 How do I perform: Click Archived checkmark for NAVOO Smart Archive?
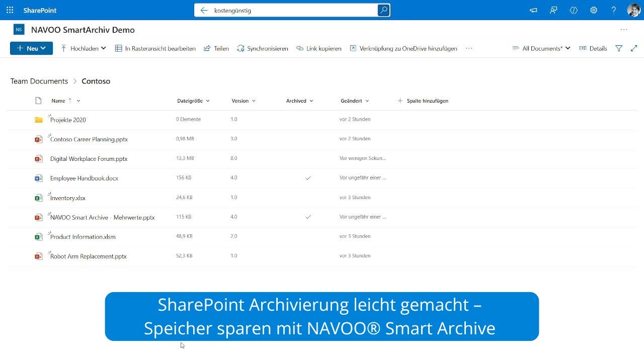(x=308, y=217)
